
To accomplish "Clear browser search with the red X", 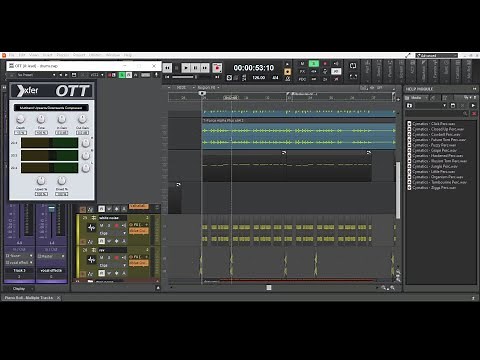I will coord(474,114).
